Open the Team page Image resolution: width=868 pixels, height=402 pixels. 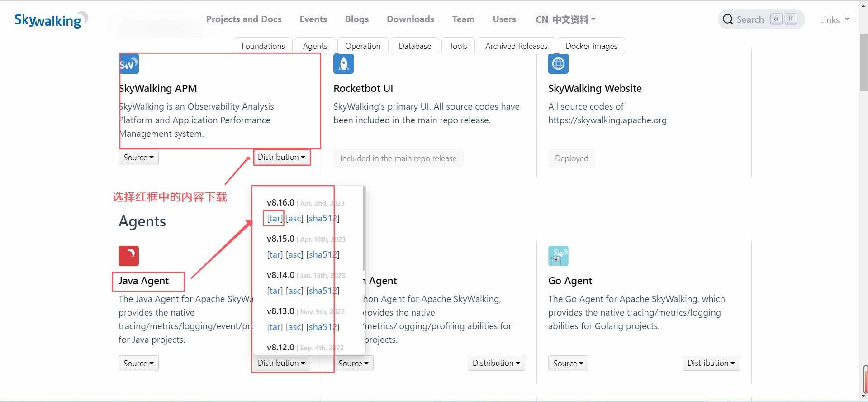pos(463,19)
